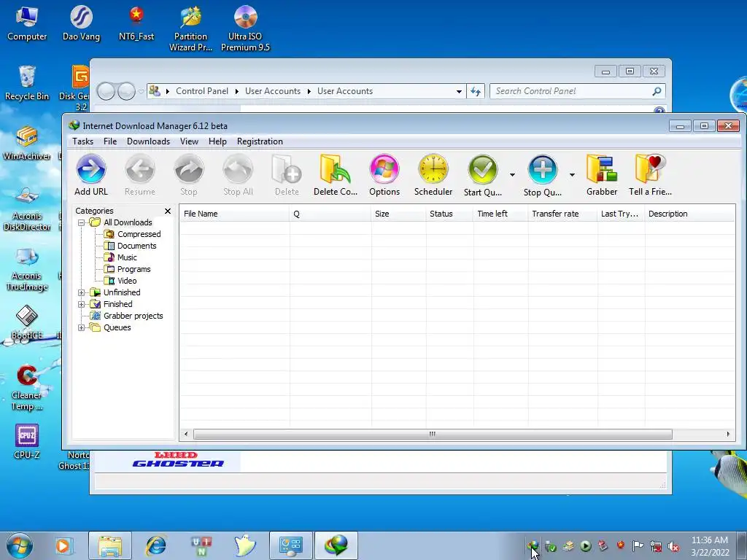The image size is (747, 560).
Task: Open the Scheduler toolbar icon
Action: 433,175
